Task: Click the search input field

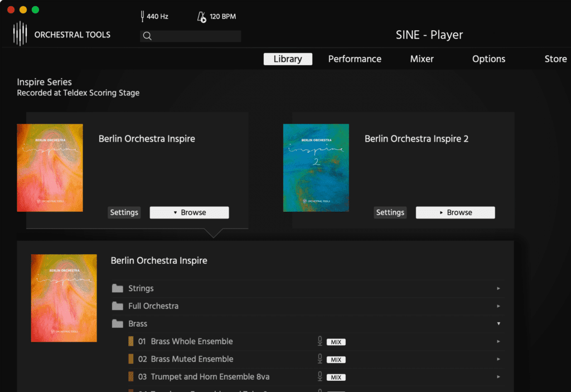Action: [x=191, y=36]
